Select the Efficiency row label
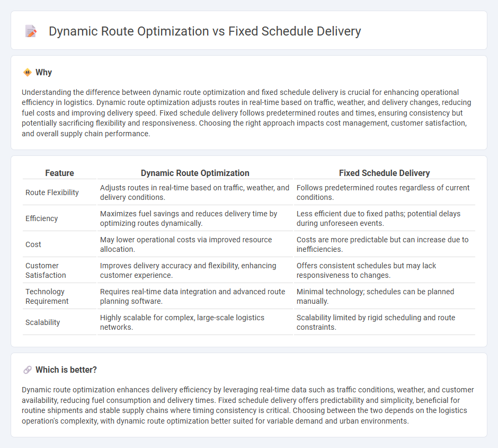Image resolution: width=498 pixels, height=448 pixels. coord(42,218)
